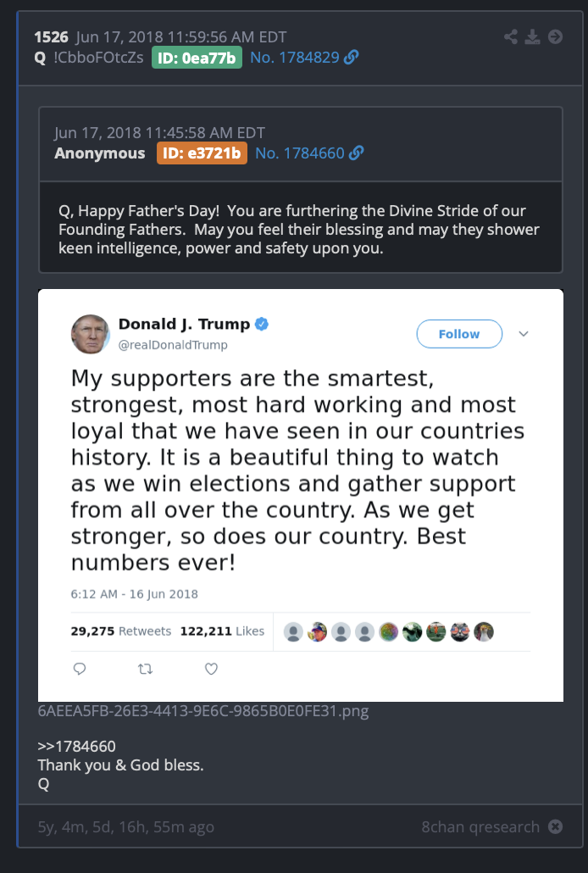Image resolution: width=588 pixels, height=873 pixels.
Task: Open quoted post link No. 1784660
Action: click(300, 153)
